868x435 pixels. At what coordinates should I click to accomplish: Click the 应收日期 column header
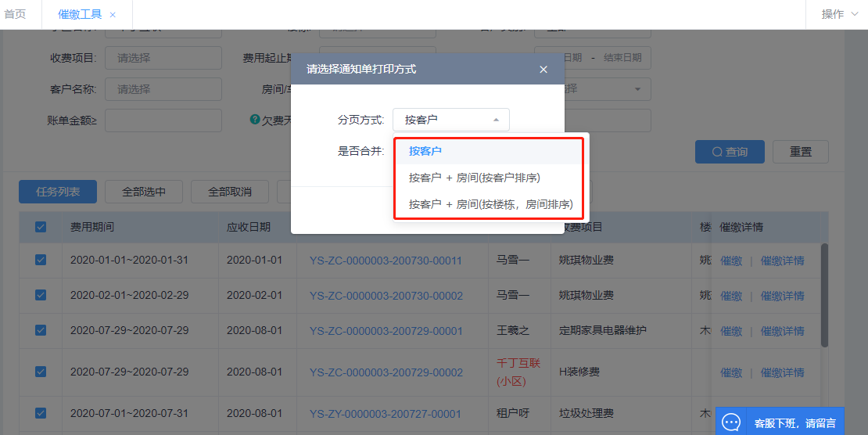point(249,227)
